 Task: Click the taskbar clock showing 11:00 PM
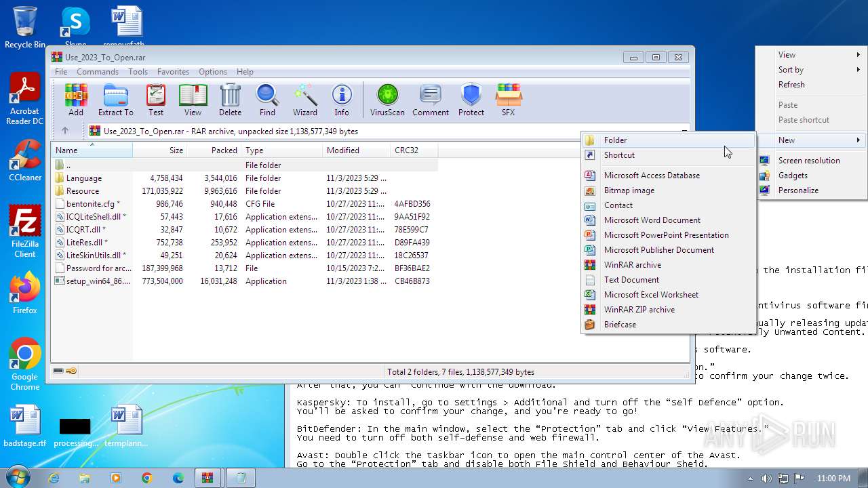[x=833, y=479]
